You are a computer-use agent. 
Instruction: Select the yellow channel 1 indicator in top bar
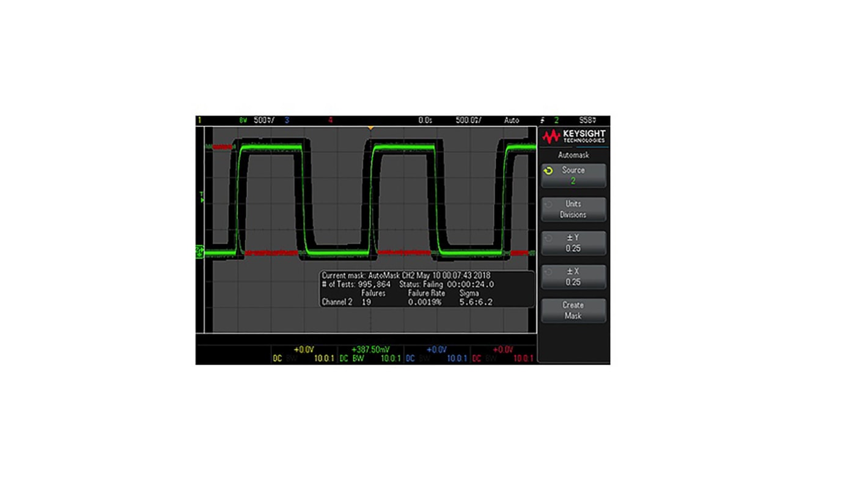click(x=199, y=120)
